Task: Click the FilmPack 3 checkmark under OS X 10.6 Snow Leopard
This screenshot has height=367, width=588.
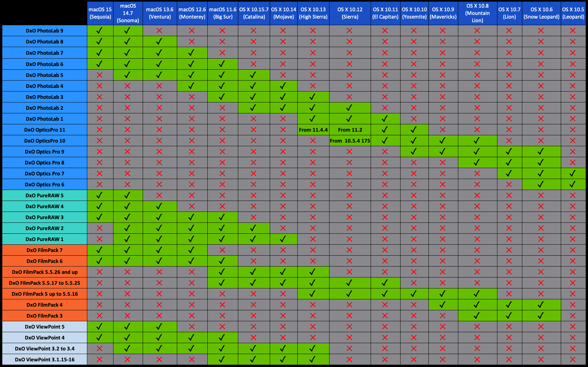Action: [x=541, y=316]
